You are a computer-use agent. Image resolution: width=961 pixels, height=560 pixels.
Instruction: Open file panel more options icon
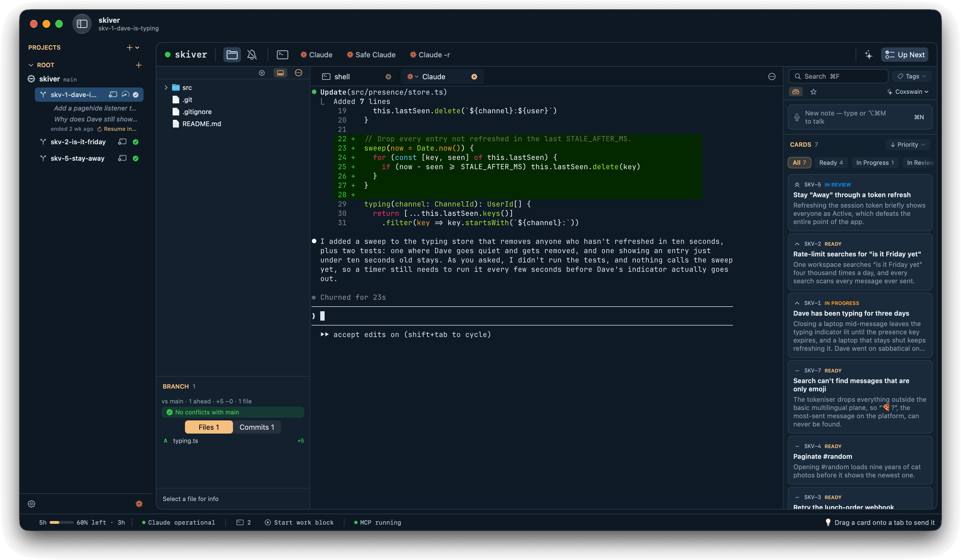299,73
